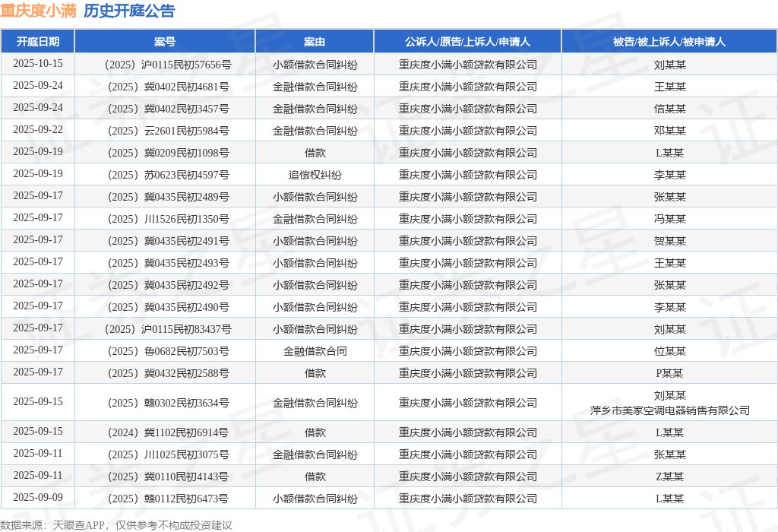
Task: Click defendant Z某某
Action: point(669,477)
